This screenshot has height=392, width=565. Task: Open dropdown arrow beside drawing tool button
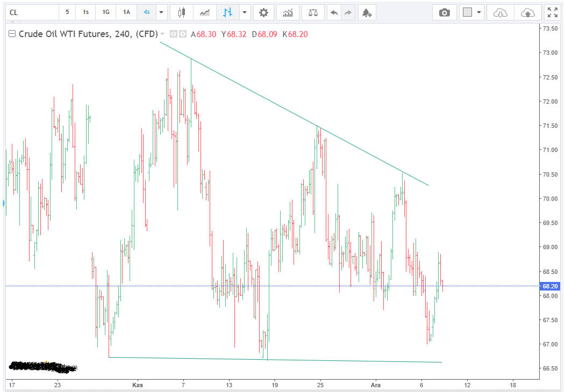tap(245, 12)
